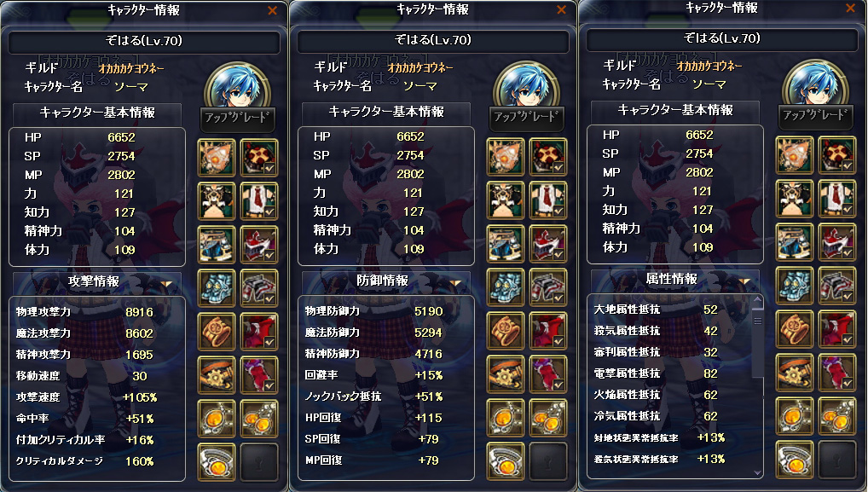This screenshot has width=868, height=492.
Task: Click the アップグレード button in 攻撃情報 panel
Action: (238, 118)
